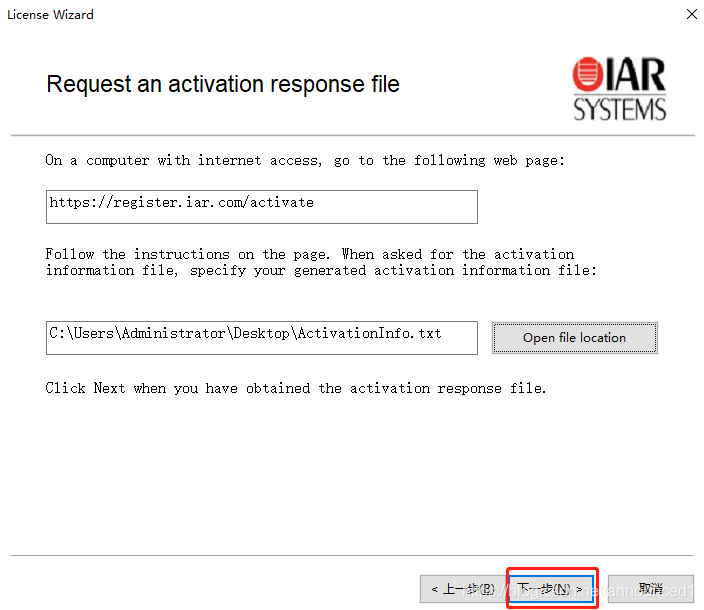Screen dimensions: 704x610
Task: Click the 'Request an activation response file' heading
Action: click(x=223, y=84)
